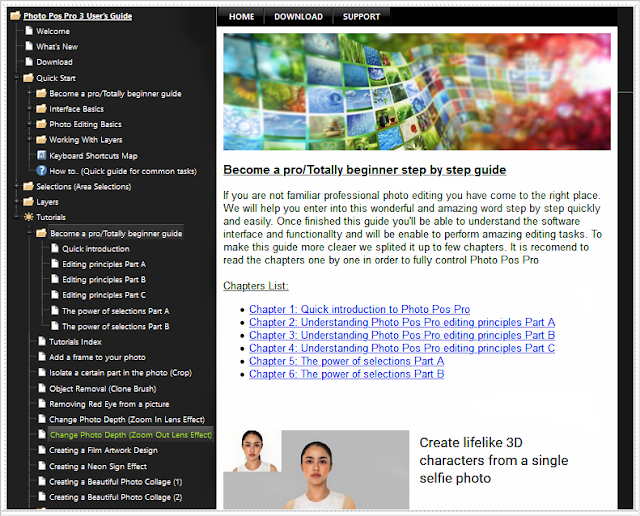
Task: Click the Welcome page icon
Action: click(29, 31)
